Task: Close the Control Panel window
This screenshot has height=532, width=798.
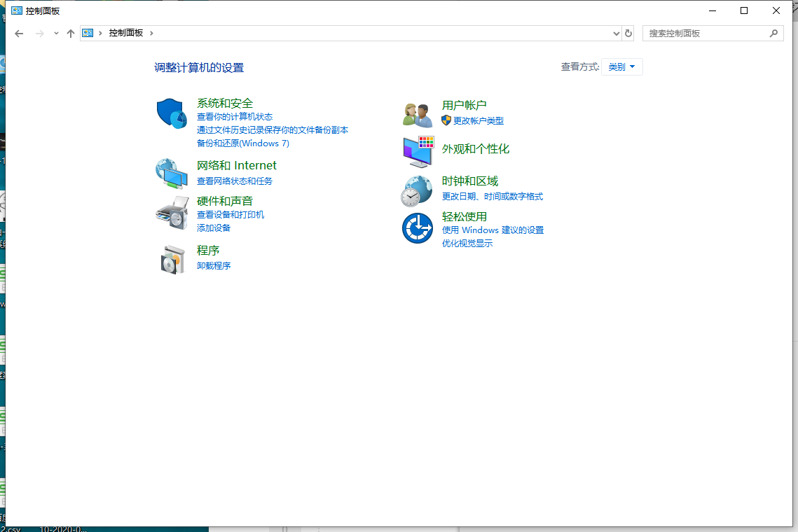Action: [776, 10]
